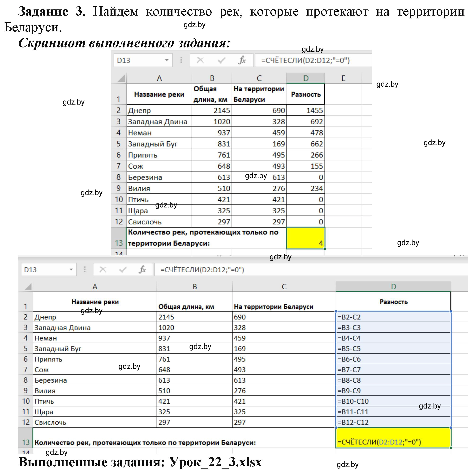Click the Select All triangle in the lower spreadsheet

coord(28,286)
